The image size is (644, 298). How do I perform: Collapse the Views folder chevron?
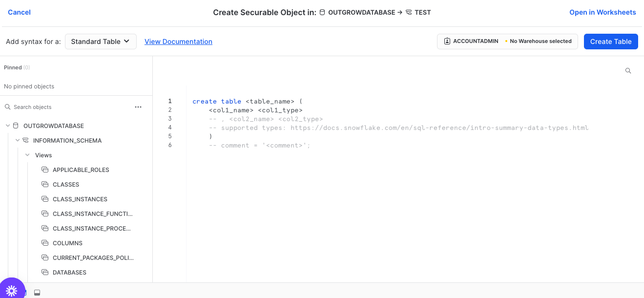click(x=27, y=155)
